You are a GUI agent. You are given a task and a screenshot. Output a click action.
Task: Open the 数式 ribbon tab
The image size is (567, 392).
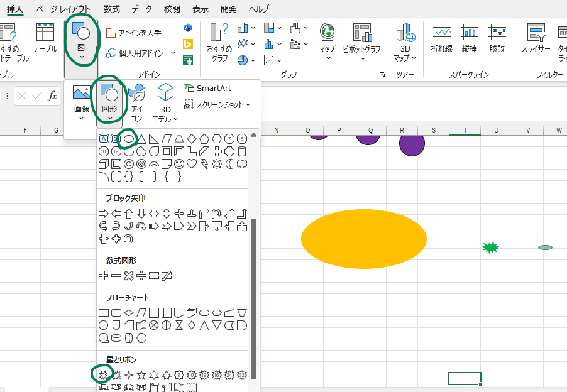click(111, 9)
